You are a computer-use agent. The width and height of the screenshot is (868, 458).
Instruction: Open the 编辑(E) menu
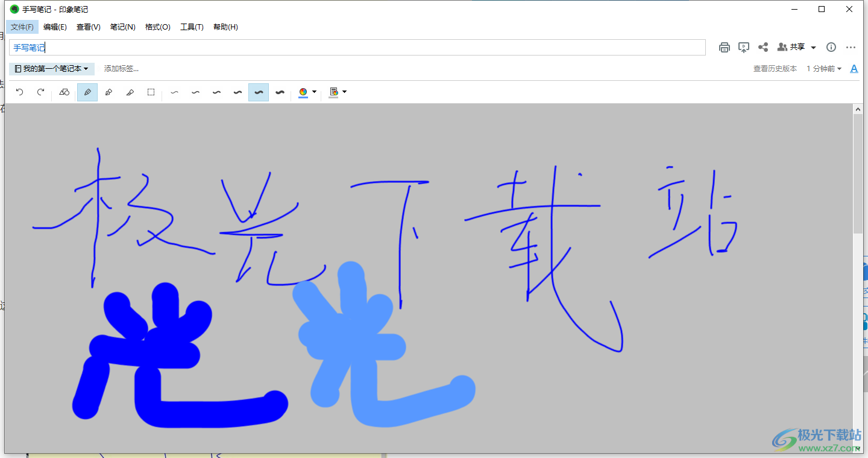click(55, 27)
